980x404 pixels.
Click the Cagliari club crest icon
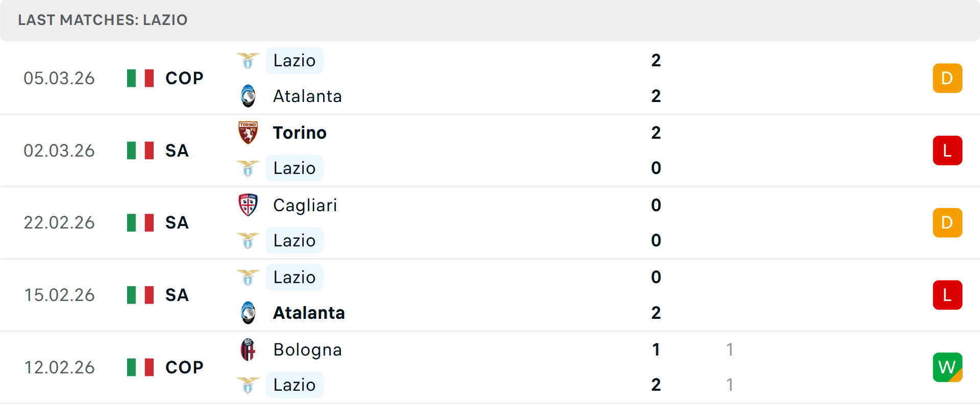tap(248, 205)
